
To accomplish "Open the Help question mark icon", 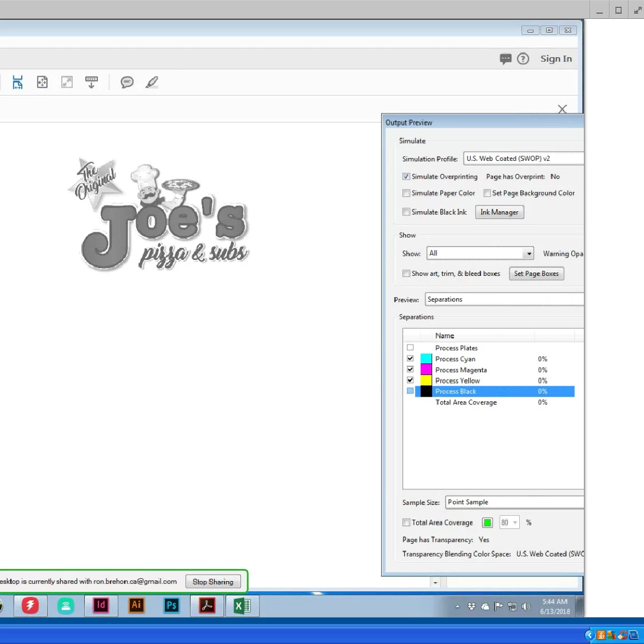I will point(523,59).
